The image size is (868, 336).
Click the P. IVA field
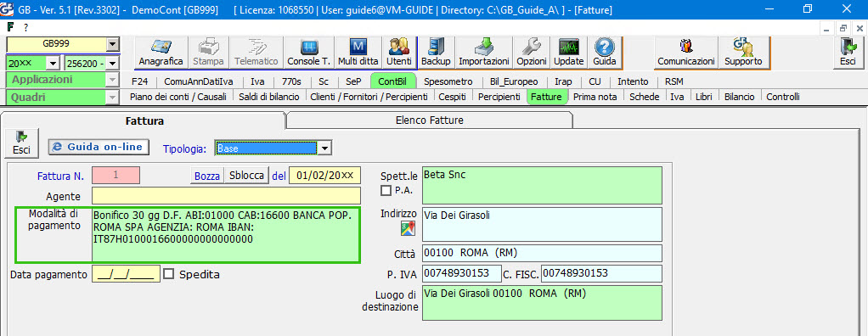point(462,273)
